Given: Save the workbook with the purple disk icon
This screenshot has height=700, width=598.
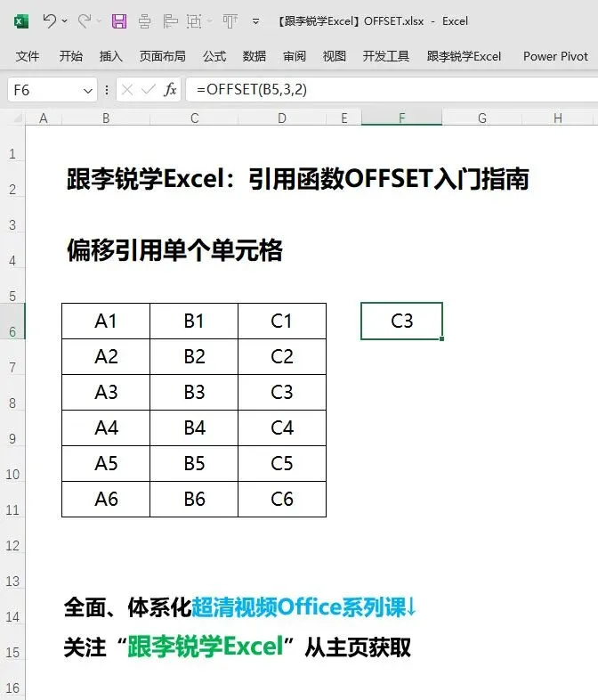Looking at the screenshot, I should click(x=119, y=21).
